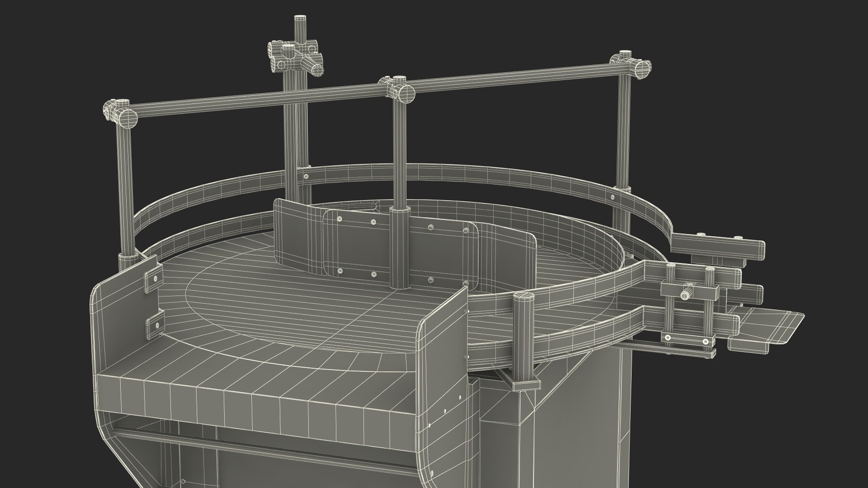Click the central column on the turntable

pyautogui.click(x=400, y=249)
